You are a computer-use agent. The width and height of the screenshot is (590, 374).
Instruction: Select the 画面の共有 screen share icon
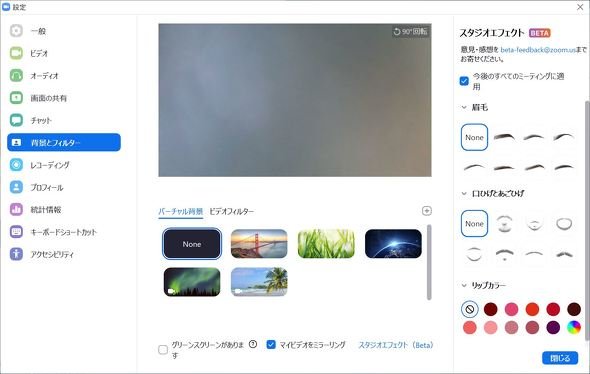(16, 98)
